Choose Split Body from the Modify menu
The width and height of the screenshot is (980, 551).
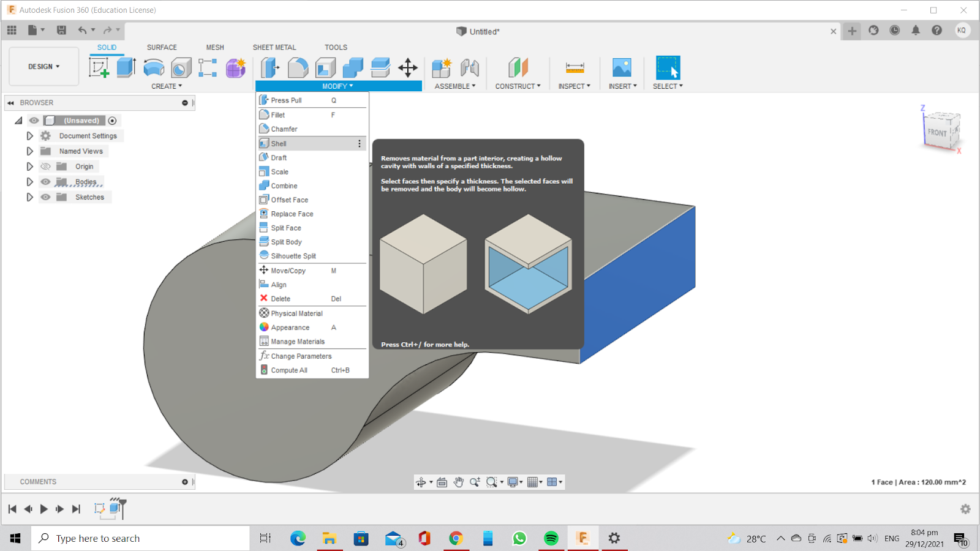312,242
